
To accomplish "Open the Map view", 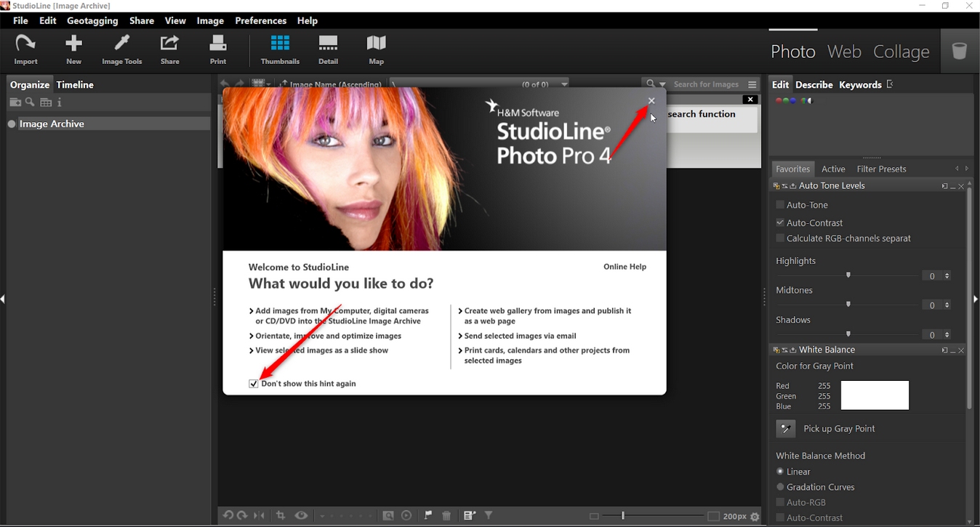I will tap(376, 50).
